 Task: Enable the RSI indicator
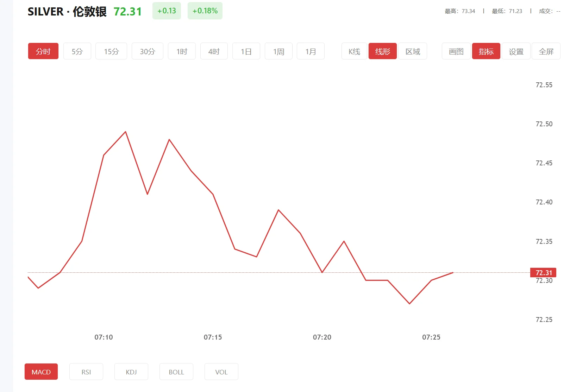(86, 372)
